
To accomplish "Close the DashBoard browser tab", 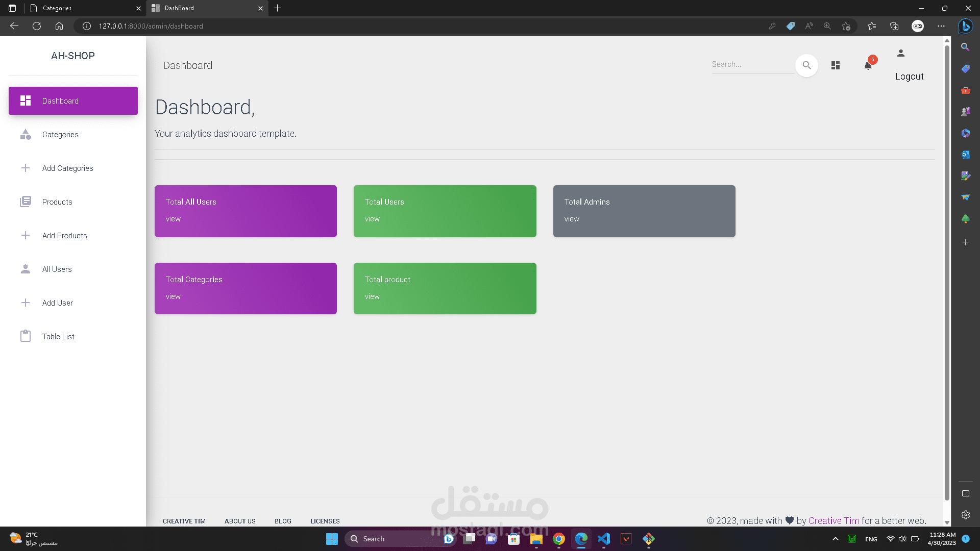I will 260,8.
